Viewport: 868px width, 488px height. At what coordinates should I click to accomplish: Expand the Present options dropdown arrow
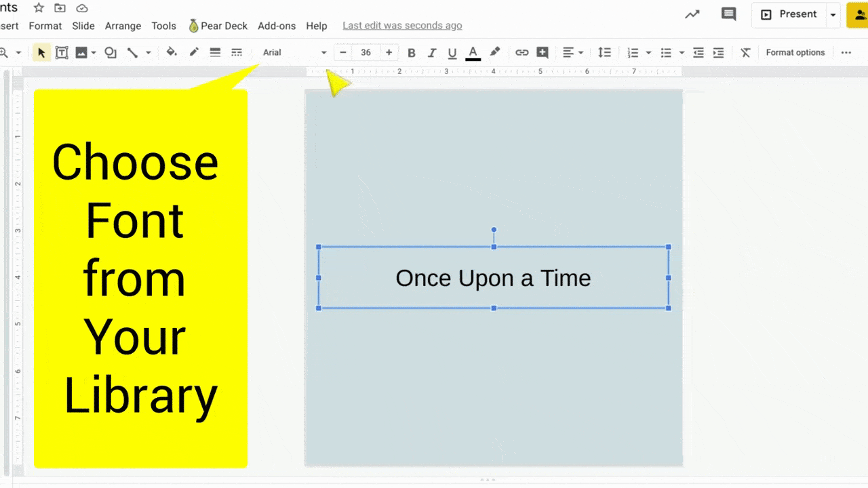pos(833,14)
